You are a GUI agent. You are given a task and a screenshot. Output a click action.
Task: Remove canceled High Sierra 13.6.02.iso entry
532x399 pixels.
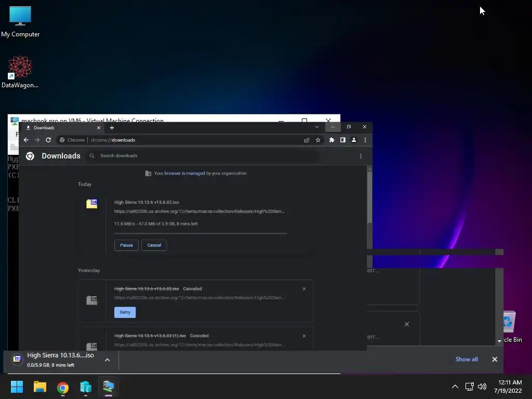(x=304, y=289)
